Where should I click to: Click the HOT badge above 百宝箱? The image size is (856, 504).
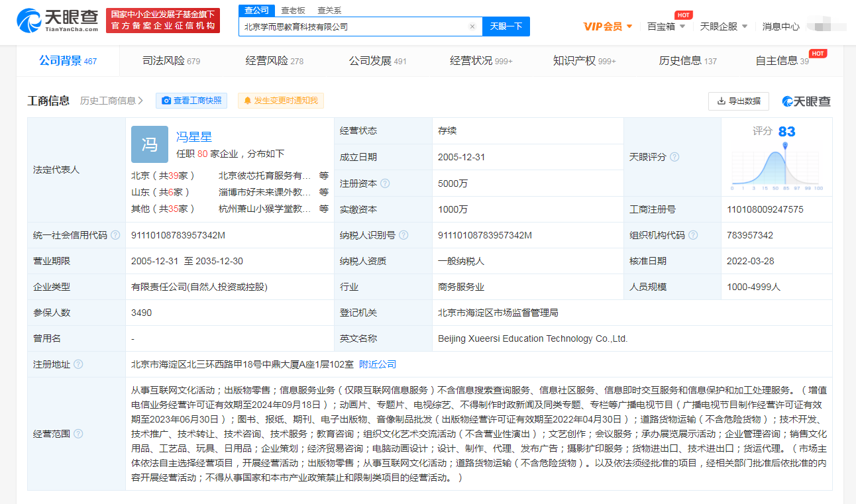(x=684, y=15)
